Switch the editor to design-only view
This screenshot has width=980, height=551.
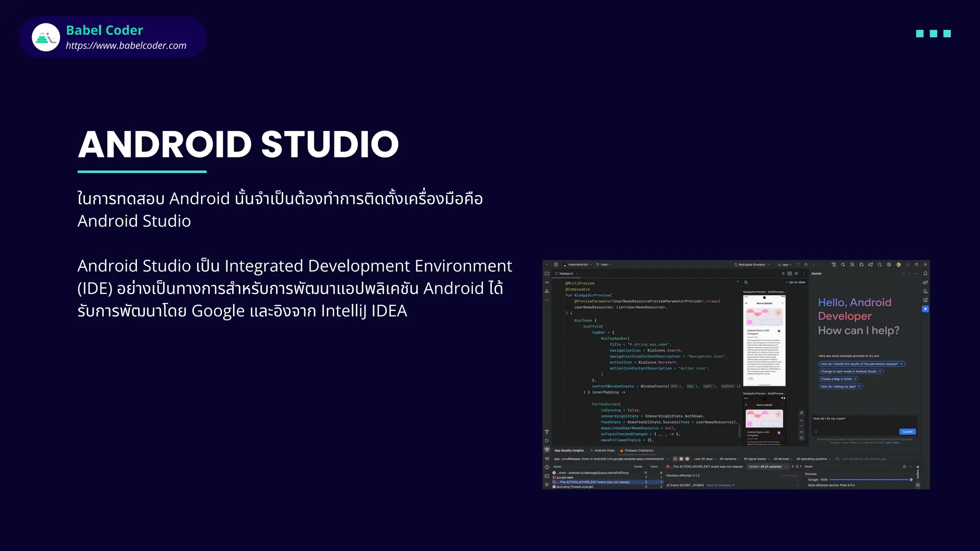coord(796,274)
